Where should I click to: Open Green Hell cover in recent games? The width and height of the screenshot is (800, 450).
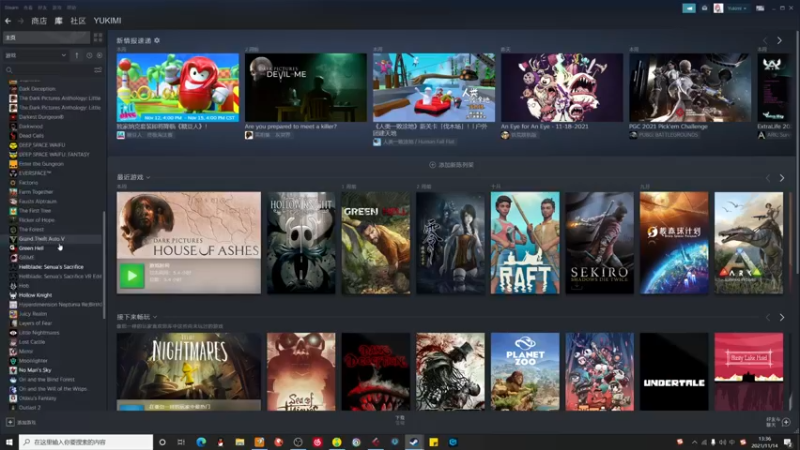[x=376, y=243]
